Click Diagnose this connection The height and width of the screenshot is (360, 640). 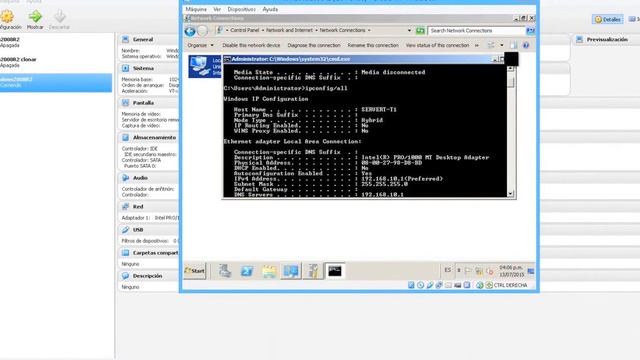click(314, 45)
